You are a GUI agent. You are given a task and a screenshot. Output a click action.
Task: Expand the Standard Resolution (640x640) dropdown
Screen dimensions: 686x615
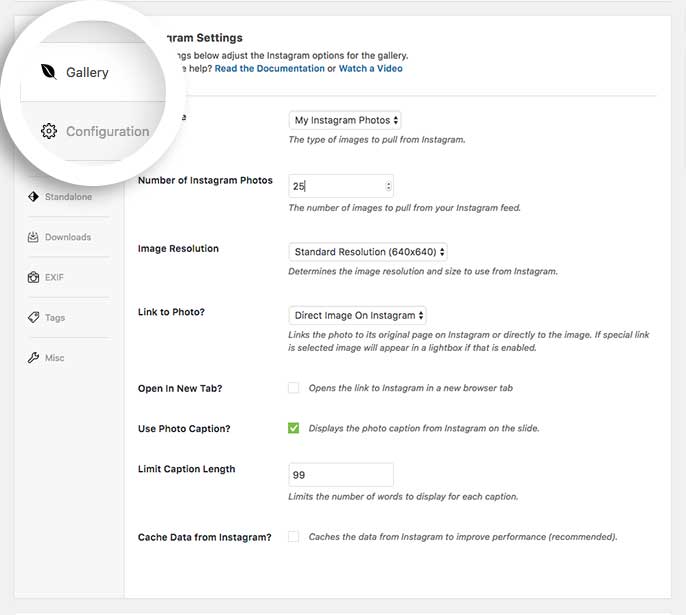pos(368,252)
